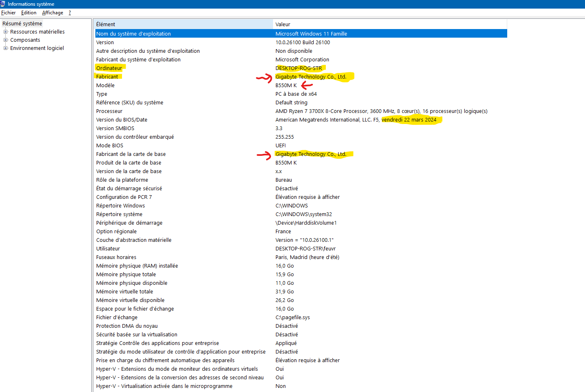Select Configuration de PCR 7 row
The width and height of the screenshot is (585, 392).
pyautogui.click(x=124, y=197)
